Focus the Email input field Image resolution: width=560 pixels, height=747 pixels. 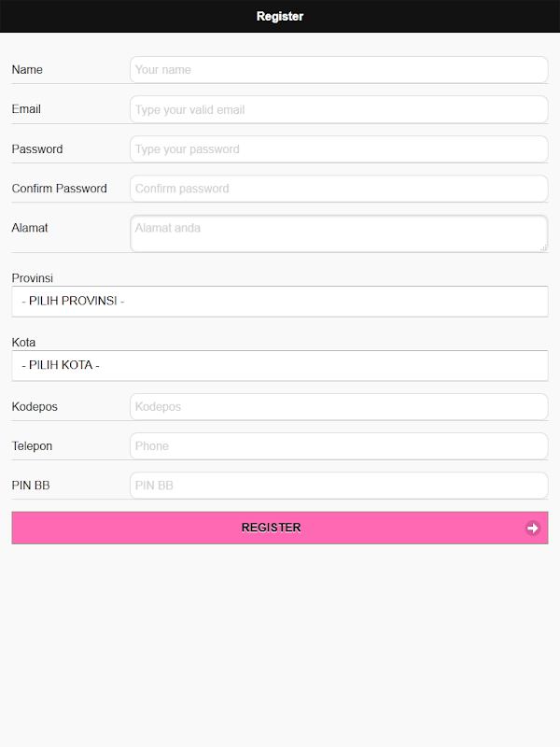[338, 109]
